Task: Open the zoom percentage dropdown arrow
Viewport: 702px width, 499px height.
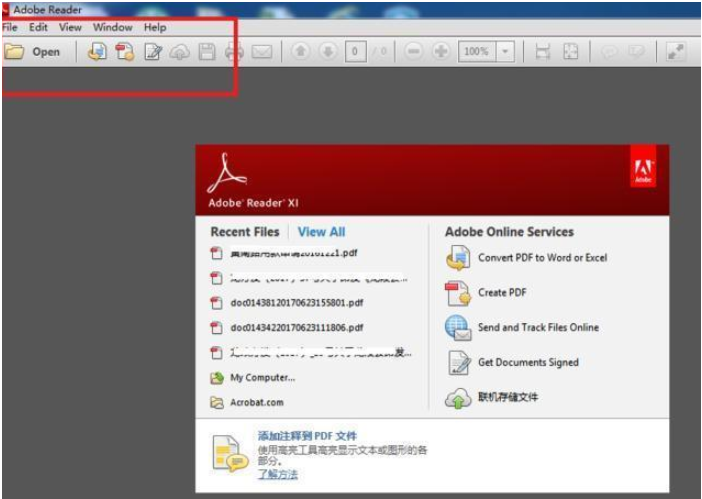Action: 505,51
